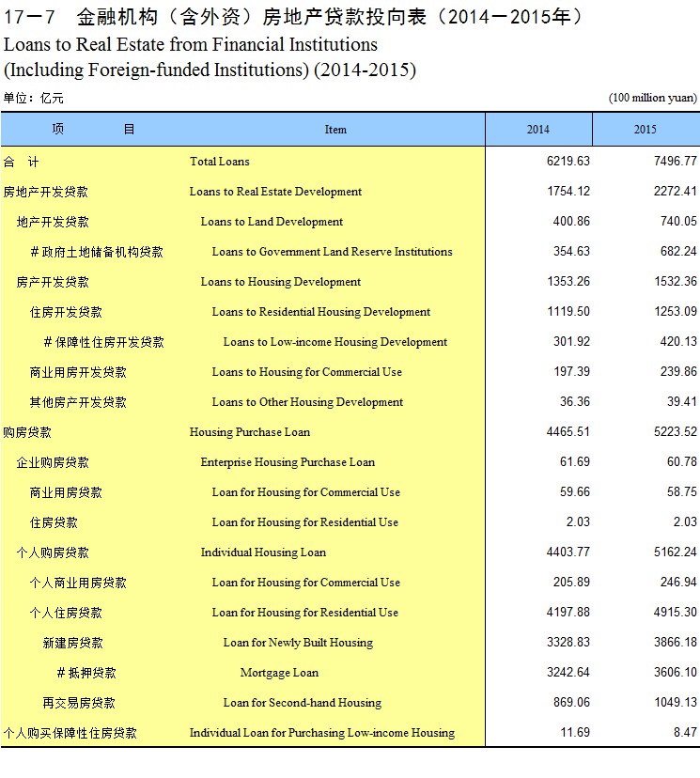Click the Chinese label '购房贷款'

(x=27, y=432)
